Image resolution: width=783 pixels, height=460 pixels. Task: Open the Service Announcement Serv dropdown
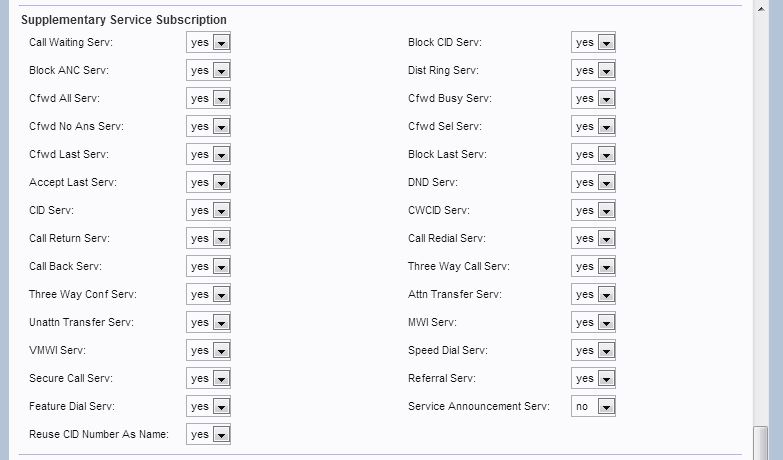(x=593, y=407)
